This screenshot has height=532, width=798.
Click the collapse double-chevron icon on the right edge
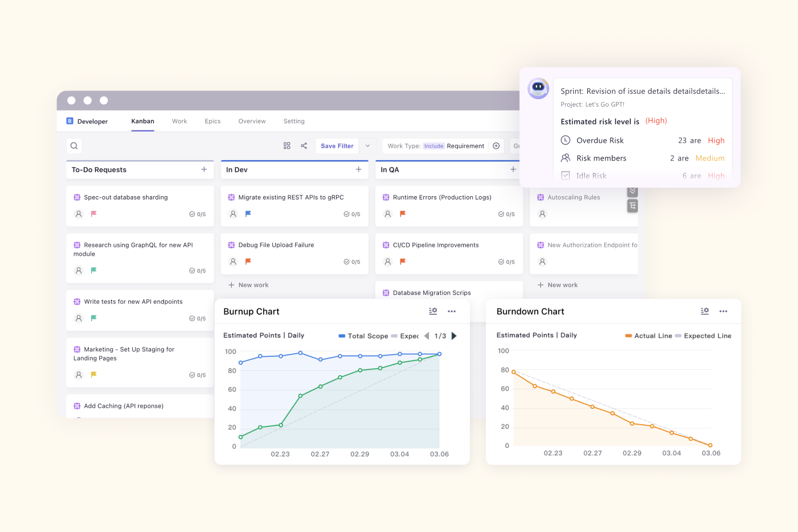pos(632,191)
